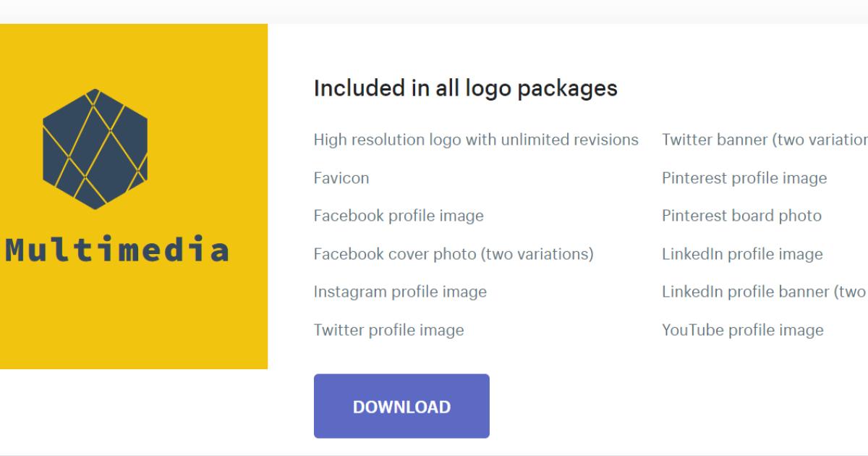Click the Favicon list item
The height and width of the screenshot is (456, 868).
pos(341,178)
